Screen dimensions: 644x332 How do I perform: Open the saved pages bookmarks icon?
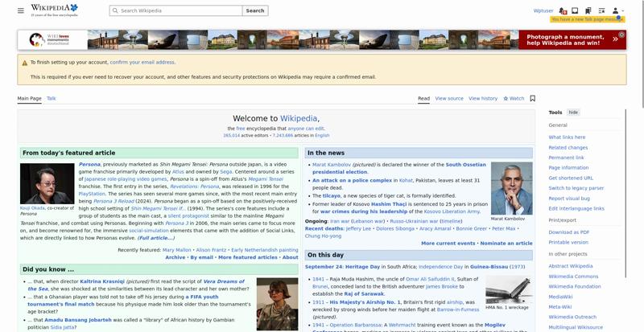tap(588, 10)
